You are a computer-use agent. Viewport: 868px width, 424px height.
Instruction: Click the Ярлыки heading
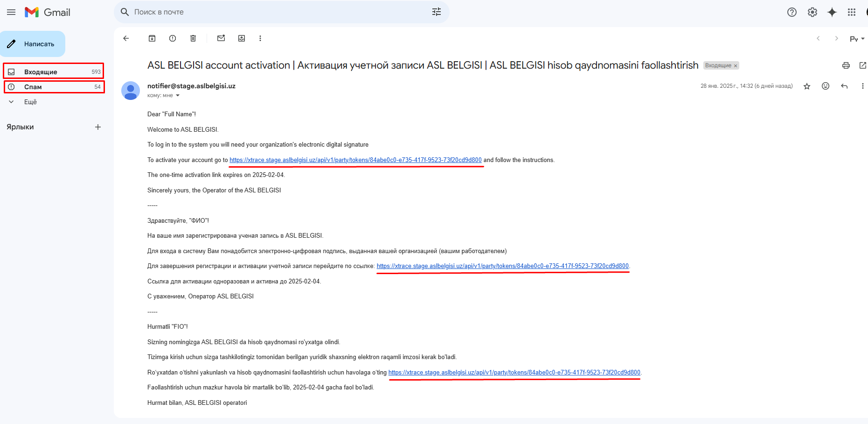point(20,127)
